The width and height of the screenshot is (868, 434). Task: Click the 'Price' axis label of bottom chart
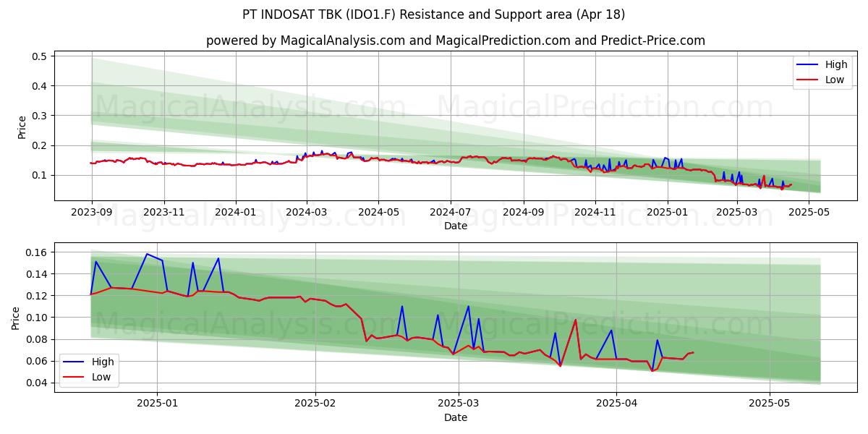coord(16,318)
